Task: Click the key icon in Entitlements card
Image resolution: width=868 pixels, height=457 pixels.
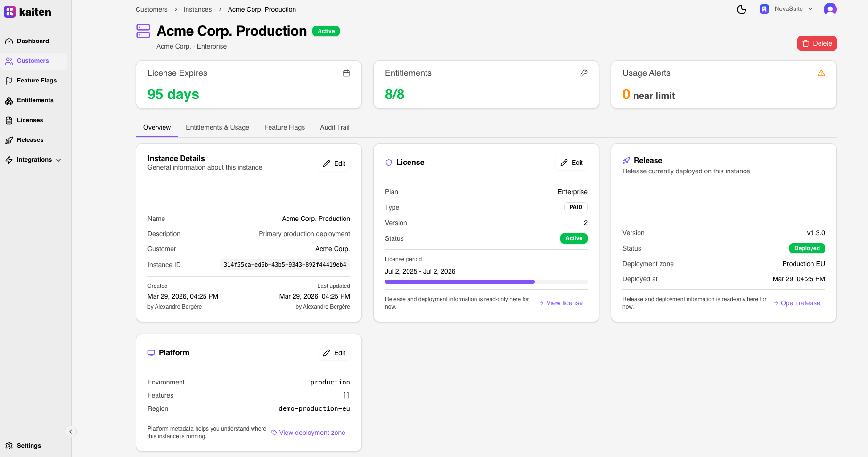Action: (x=584, y=73)
